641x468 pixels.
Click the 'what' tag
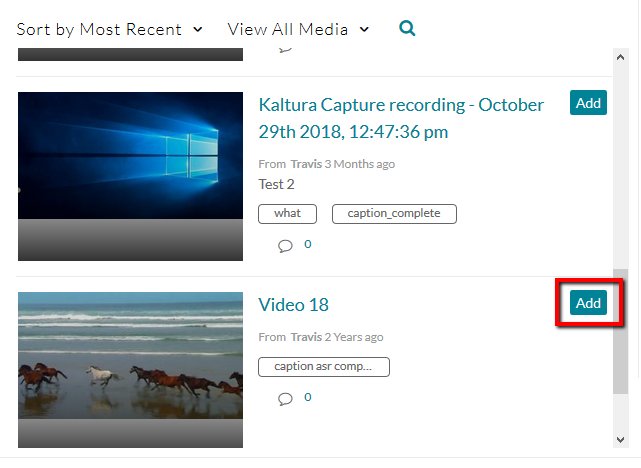point(287,213)
